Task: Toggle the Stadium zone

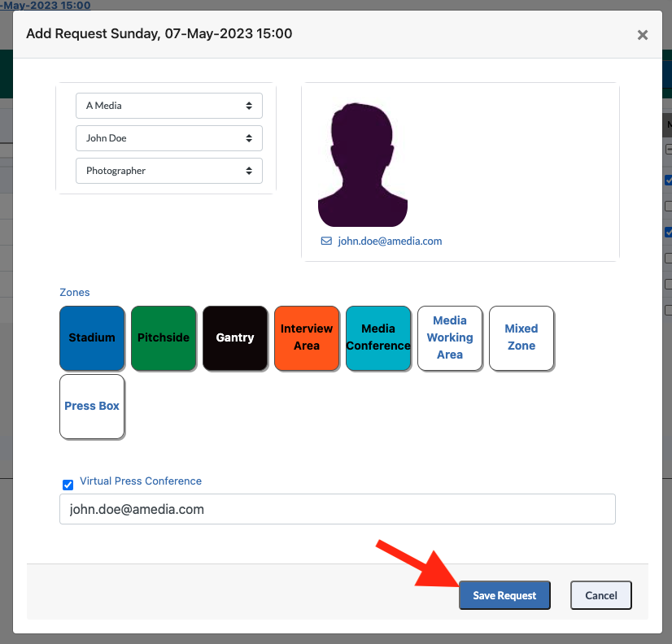Action: coord(92,338)
